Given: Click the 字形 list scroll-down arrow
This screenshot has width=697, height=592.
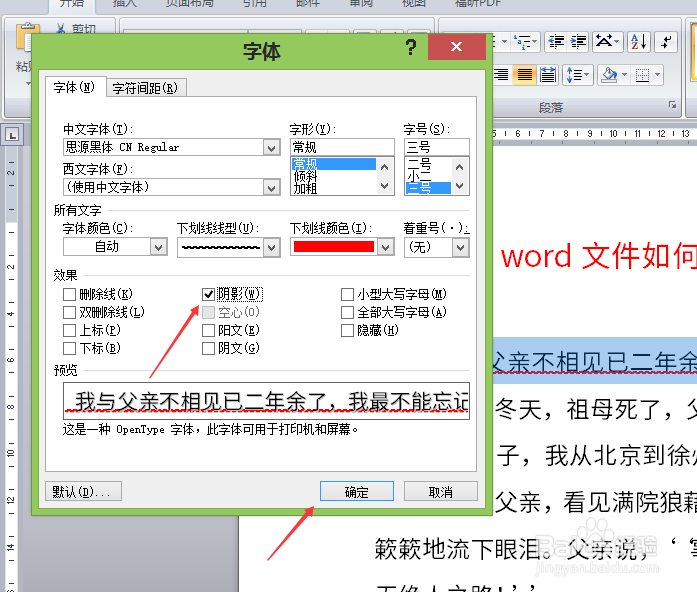Looking at the screenshot, I should [x=385, y=186].
